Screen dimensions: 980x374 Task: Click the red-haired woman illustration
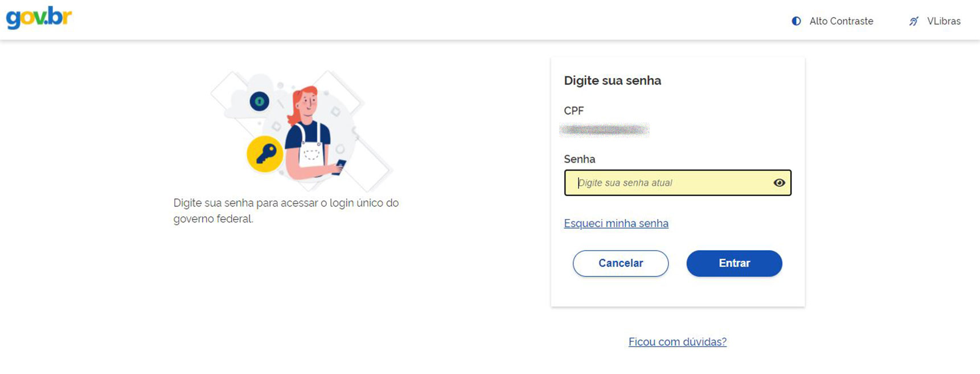click(x=307, y=131)
